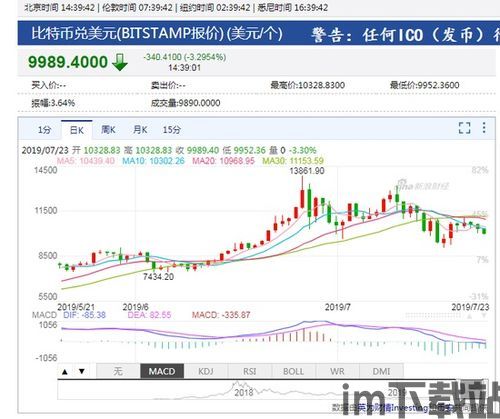Viewport: 500px width, 419px height.
Task: Click the 13861.90 peak label
Action: tap(307, 171)
